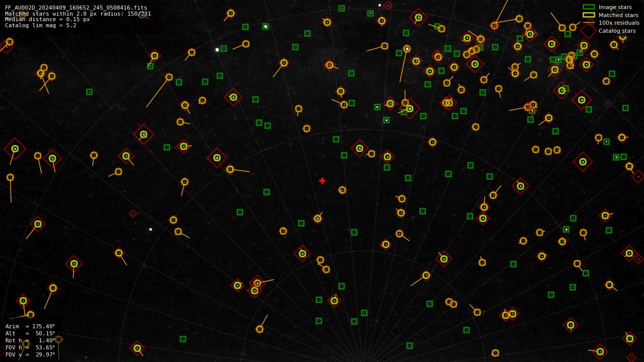This screenshot has width=644, height=362.
Task: Select the 'FOV h = 53.65°' readout
Action: pos(30,347)
